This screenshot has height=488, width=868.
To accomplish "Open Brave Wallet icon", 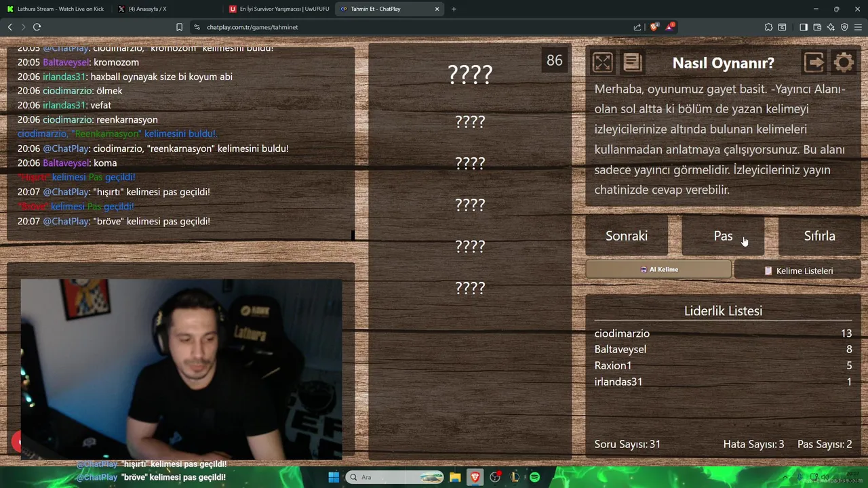I will click(x=817, y=27).
